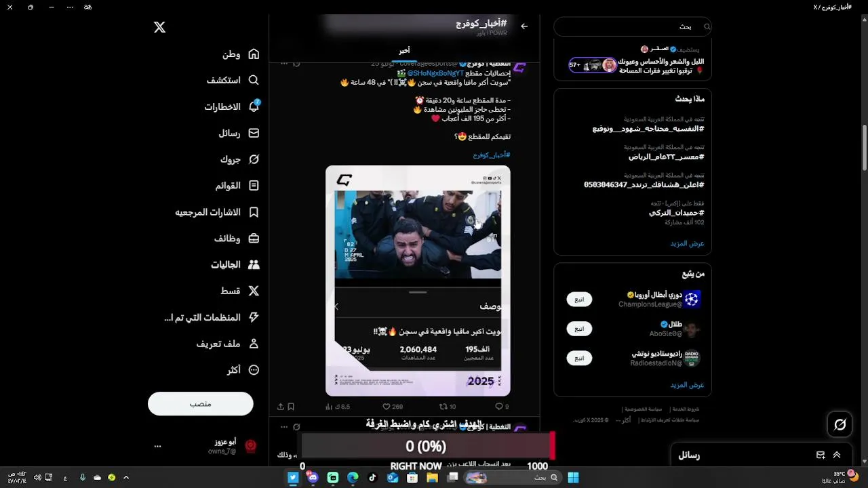The width and height of the screenshot is (868, 488).
Task: Open hashtag #أخبار_كوفرج in post
Action: (x=492, y=155)
